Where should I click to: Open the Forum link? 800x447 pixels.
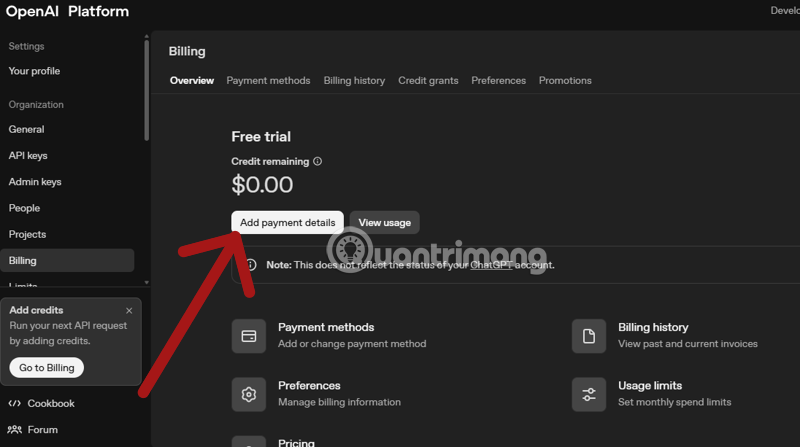(43, 430)
